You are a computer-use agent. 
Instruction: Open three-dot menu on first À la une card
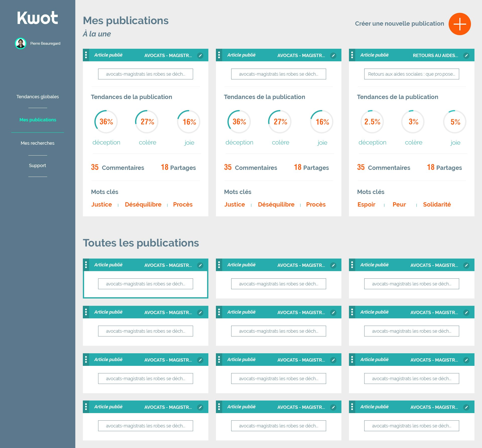coord(86,55)
